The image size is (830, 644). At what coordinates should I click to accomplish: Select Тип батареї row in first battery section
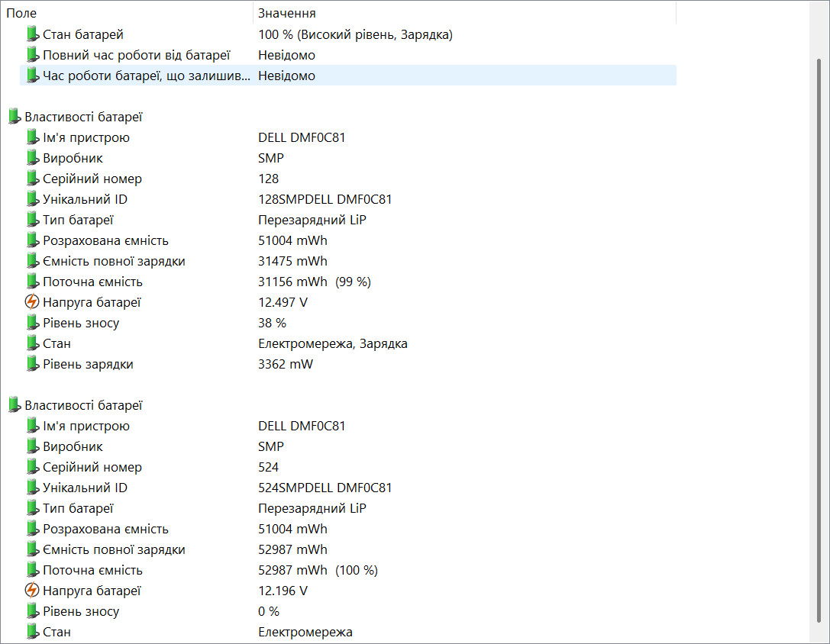click(x=348, y=220)
